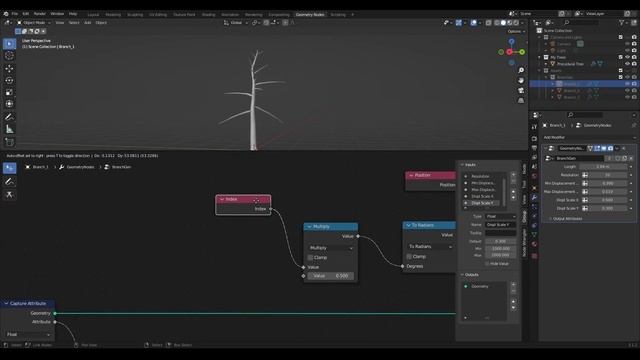
Task: Select the node editor Annotate tool
Action: coord(9,181)
